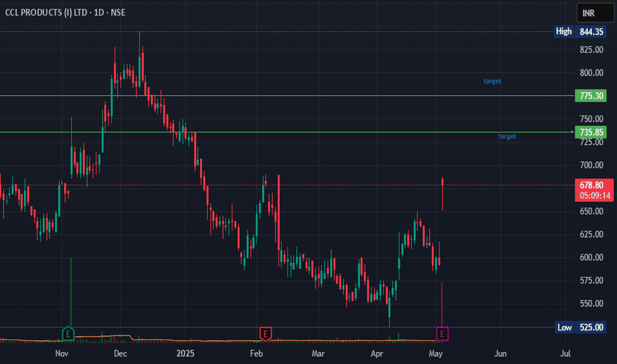Click the Jul label on the time axis

(565, 353)
